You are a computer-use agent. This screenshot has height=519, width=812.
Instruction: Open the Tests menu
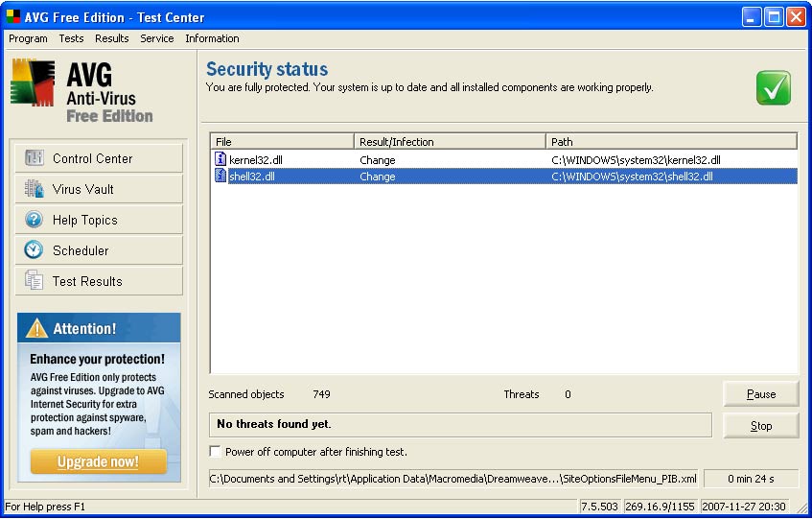point(71,38)
